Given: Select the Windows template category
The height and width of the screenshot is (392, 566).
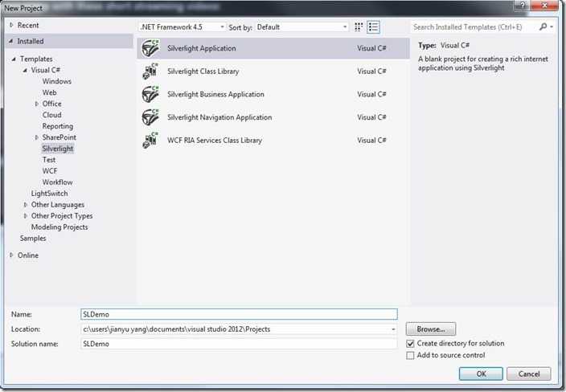Looking at the screenshot, I should (x=56, y=81).
